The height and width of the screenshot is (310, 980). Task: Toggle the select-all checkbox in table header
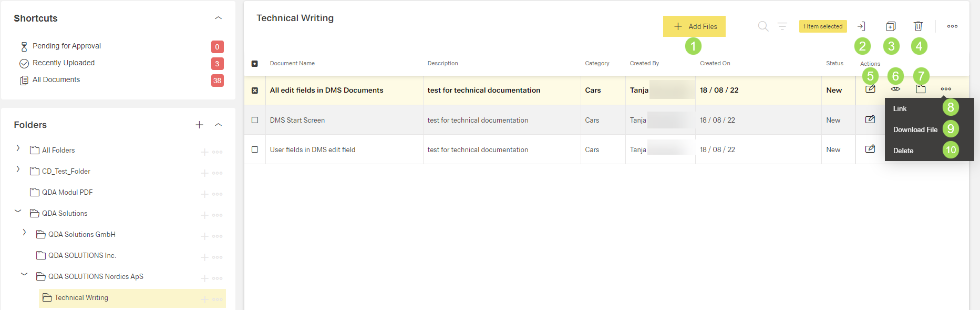tap(255, 64)
